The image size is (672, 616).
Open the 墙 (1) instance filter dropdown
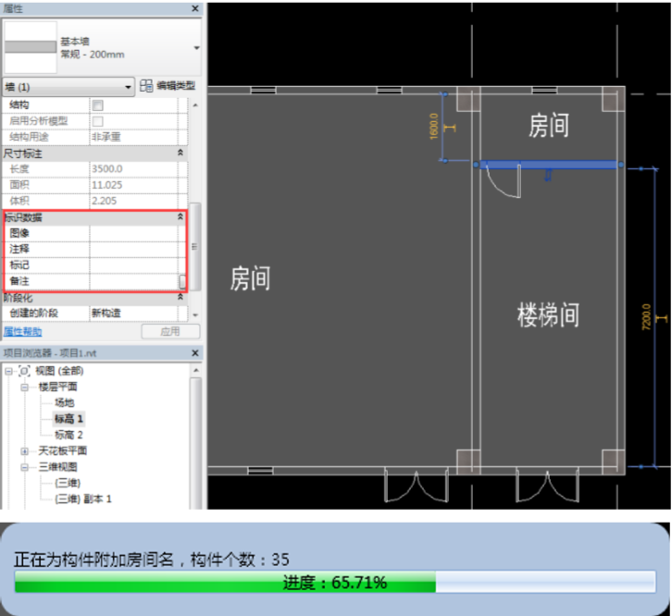tap(68, 87)
